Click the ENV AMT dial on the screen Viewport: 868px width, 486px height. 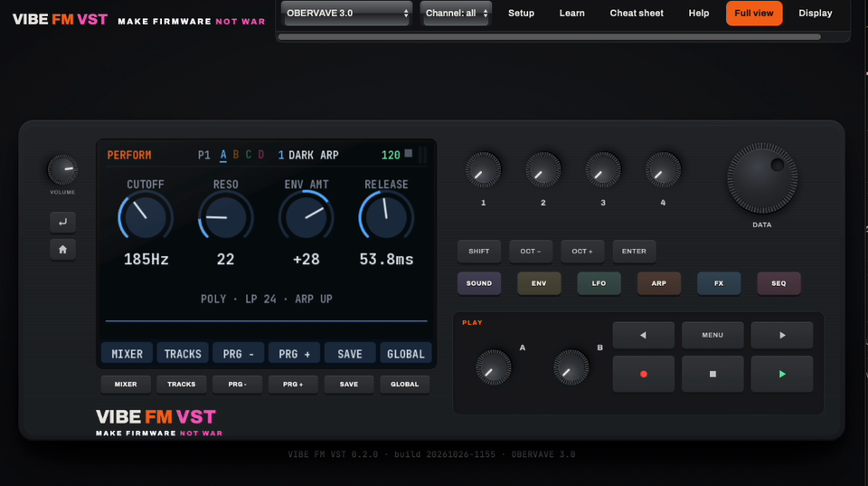point(307,217)
